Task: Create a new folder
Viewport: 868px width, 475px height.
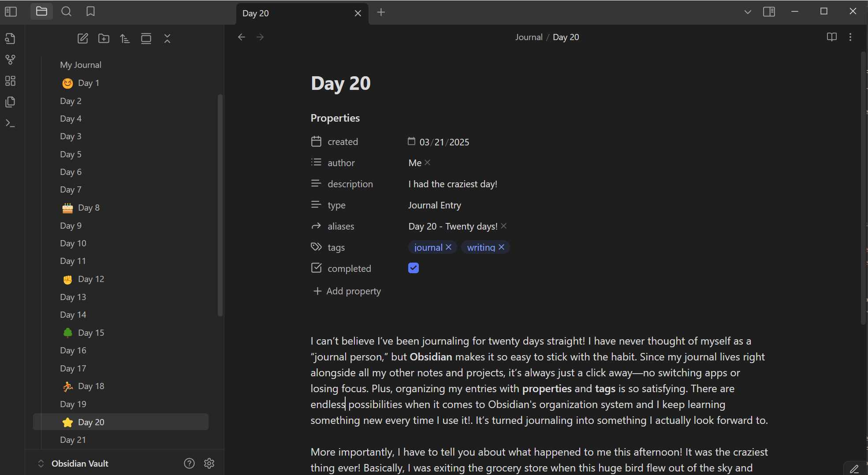Action: pyautogui.click(x=104, y=39)
